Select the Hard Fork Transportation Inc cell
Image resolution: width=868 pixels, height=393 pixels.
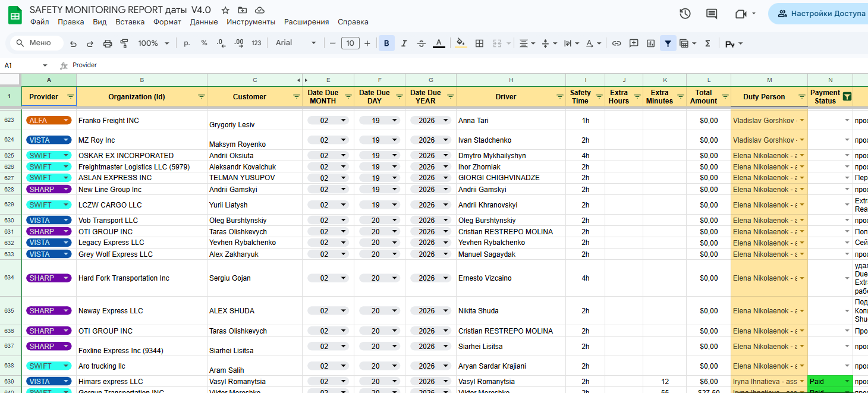coord(142,278)
